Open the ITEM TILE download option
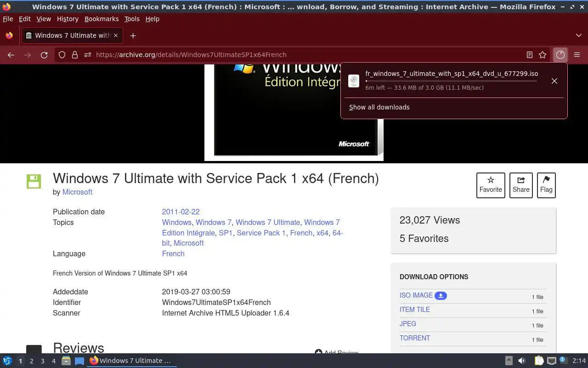 click(x=415, y=310)
